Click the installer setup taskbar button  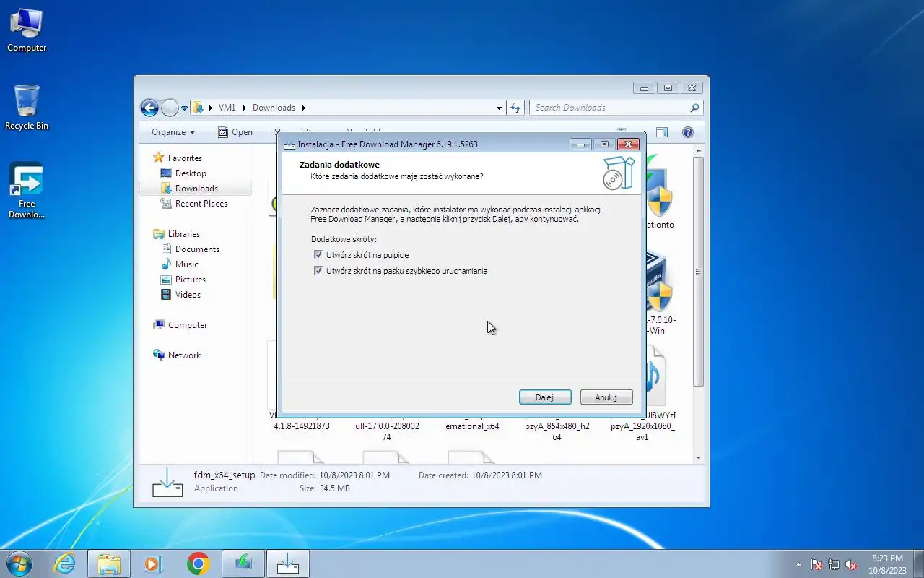pyautogui.click(x=288, y=564)
